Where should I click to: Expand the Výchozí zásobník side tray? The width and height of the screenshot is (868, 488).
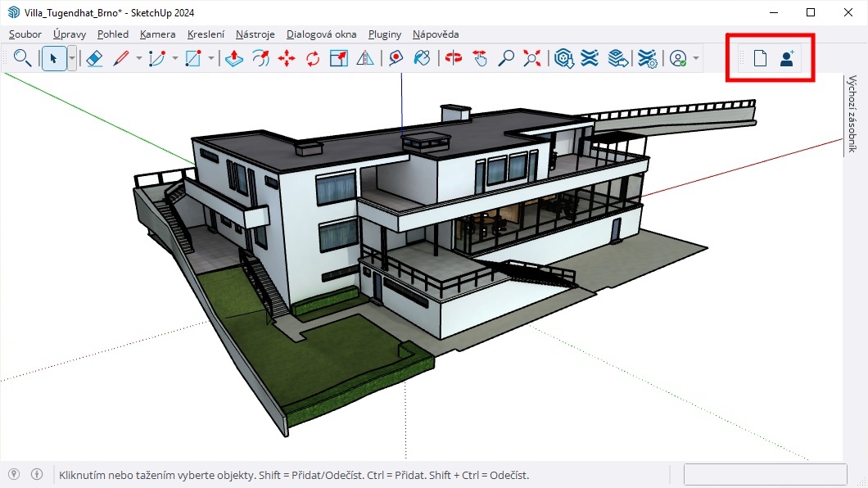852,114
